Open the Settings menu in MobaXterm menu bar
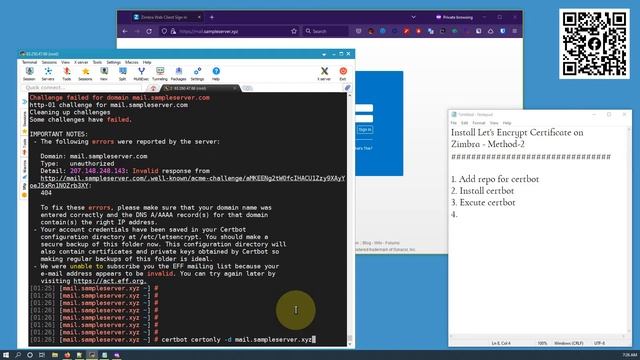Image resolution: width=640 pixels, height=360 pixels. click(113, 62)
